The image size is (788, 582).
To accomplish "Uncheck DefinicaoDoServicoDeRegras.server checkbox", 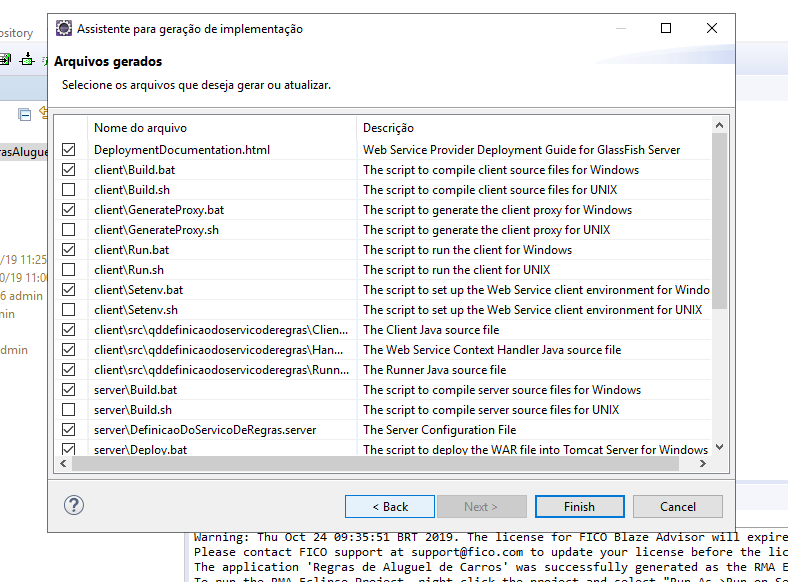I will pyautogui.click(x=69, y=430).
